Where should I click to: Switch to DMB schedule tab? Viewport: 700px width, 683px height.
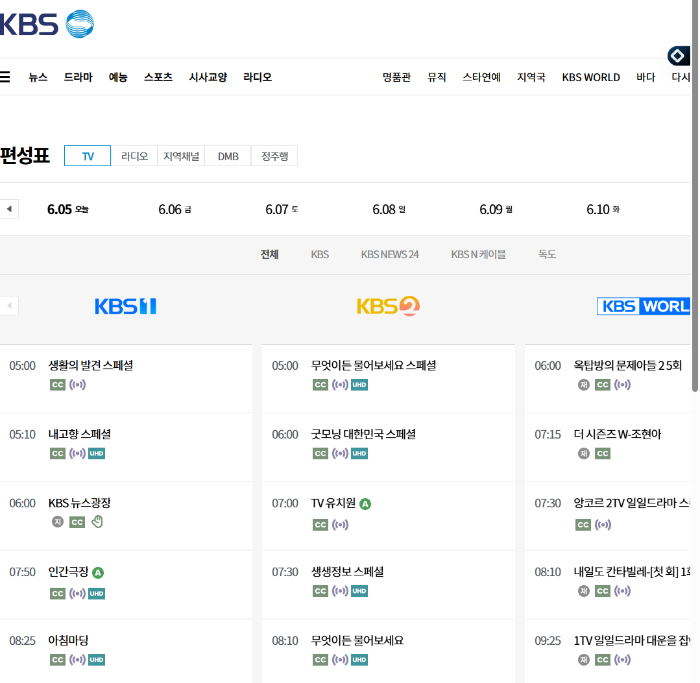(228, 156)
